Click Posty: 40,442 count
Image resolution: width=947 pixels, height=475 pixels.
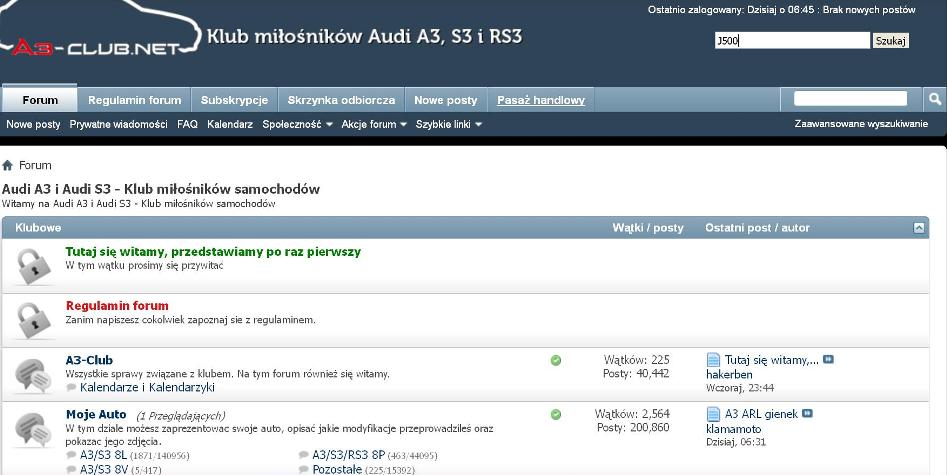(x=636, y=373)
